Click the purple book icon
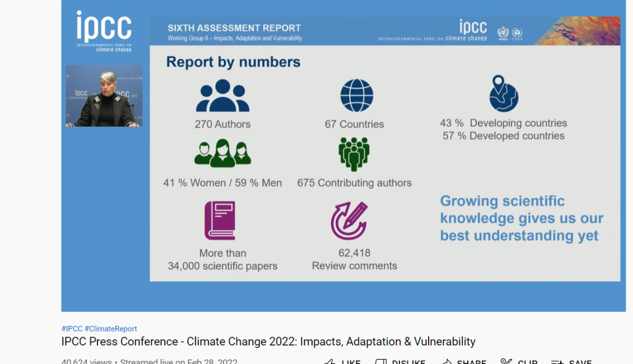 click(x=220, y=220)
